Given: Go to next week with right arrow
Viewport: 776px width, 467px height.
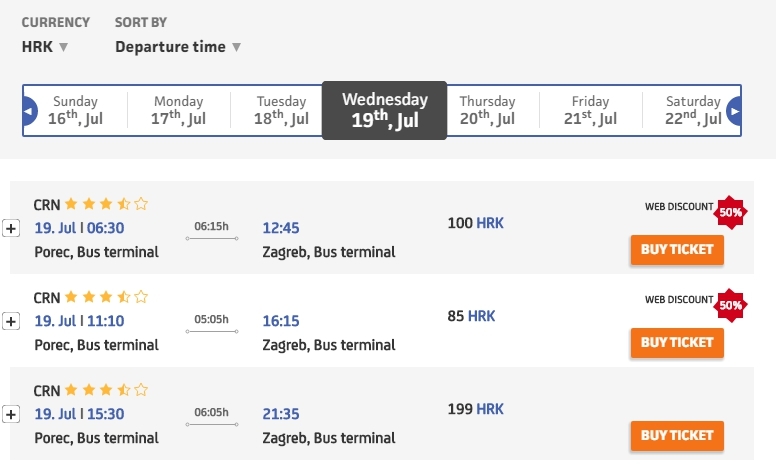Looking at the screenshot, I should (735, 111).
